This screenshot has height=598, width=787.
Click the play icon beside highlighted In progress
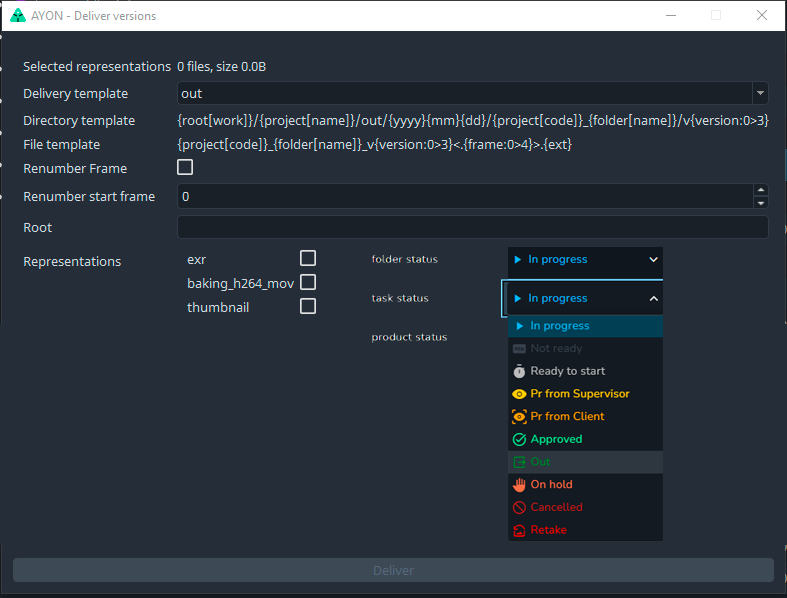tap(519, 326)
